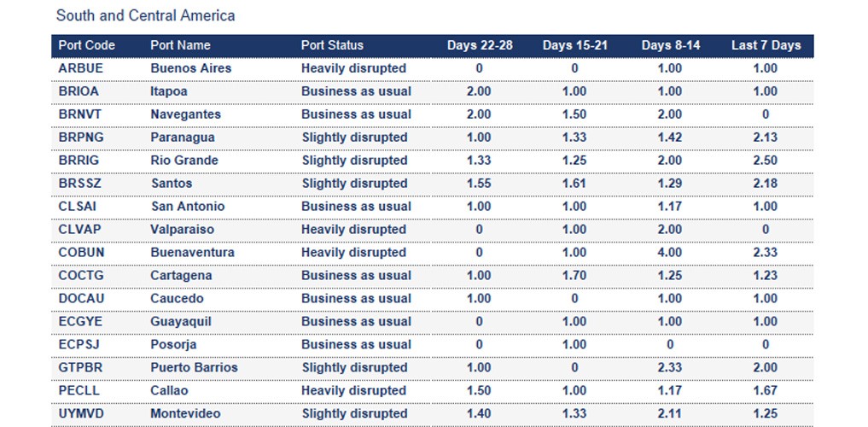Image resolution: width=868 pixels, height=427 pixels.
Task: Select port code ARBUE
Action: coord(79,68)
